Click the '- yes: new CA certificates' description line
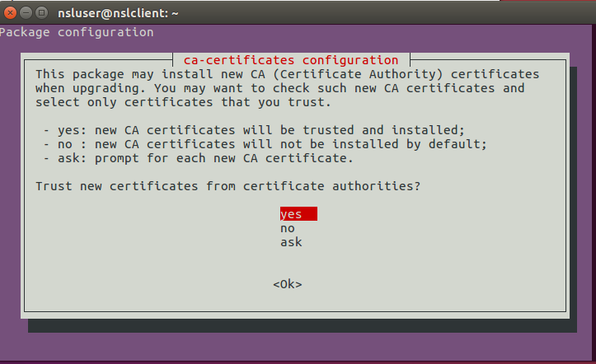The height and width of the screenshot is (364, 596). (x=254, y=130)
